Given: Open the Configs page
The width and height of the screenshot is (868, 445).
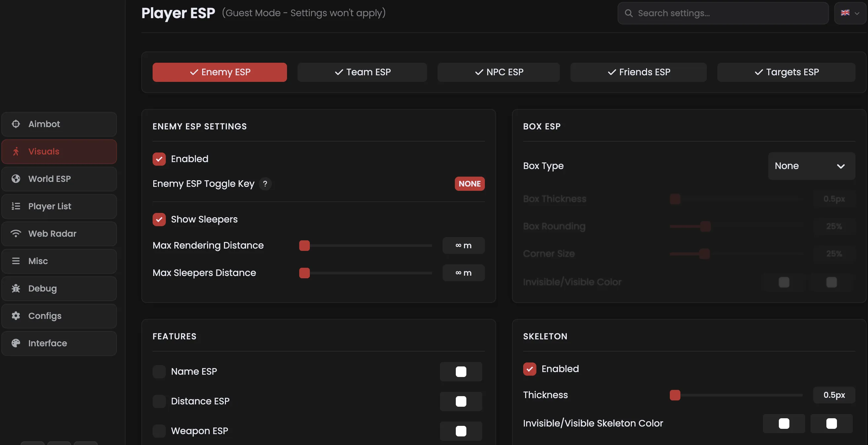Looking at the screenshot, I should click(59, 316).
